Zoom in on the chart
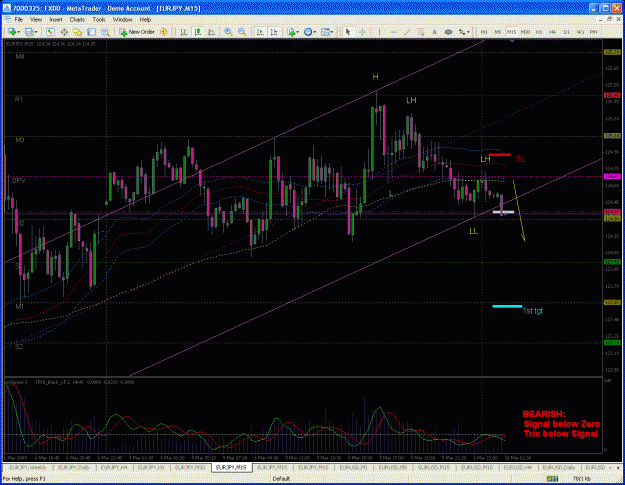 [228, 32]
